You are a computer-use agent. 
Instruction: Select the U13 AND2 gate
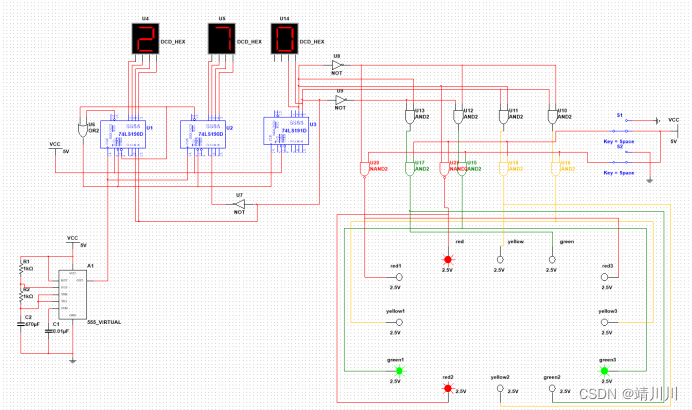click(x=410, y=117)
